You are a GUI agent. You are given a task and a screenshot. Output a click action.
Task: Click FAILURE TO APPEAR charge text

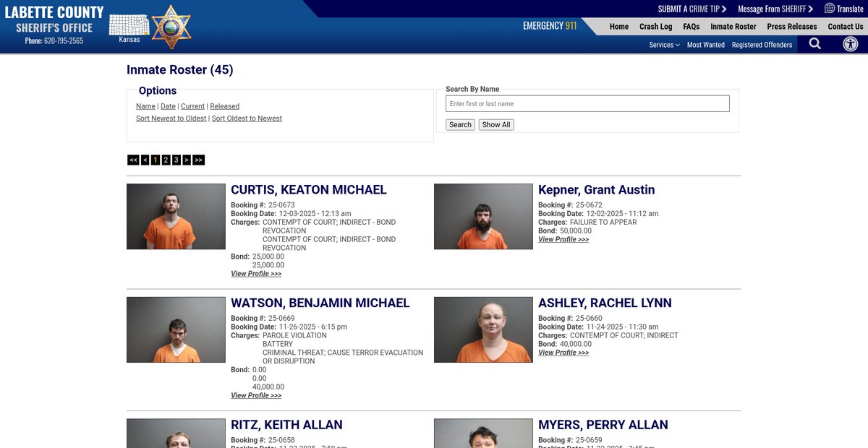coord(603,223)
